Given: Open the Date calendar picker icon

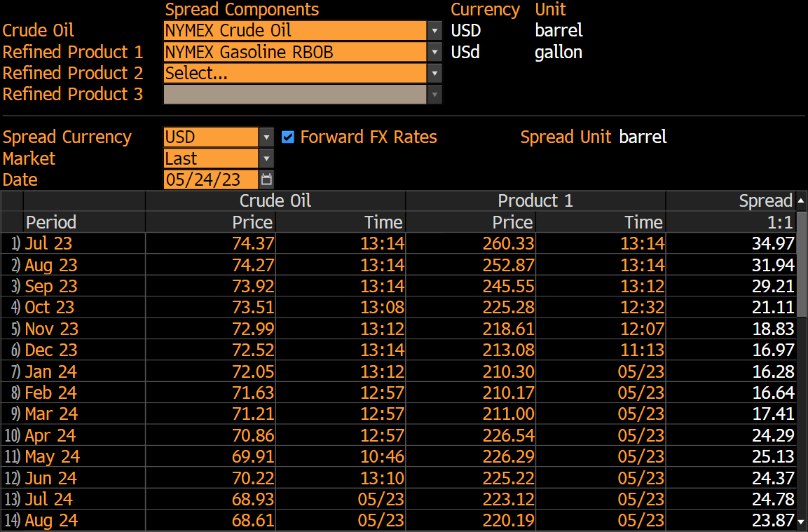Looking at the screenshot, I should coord(266,179).
